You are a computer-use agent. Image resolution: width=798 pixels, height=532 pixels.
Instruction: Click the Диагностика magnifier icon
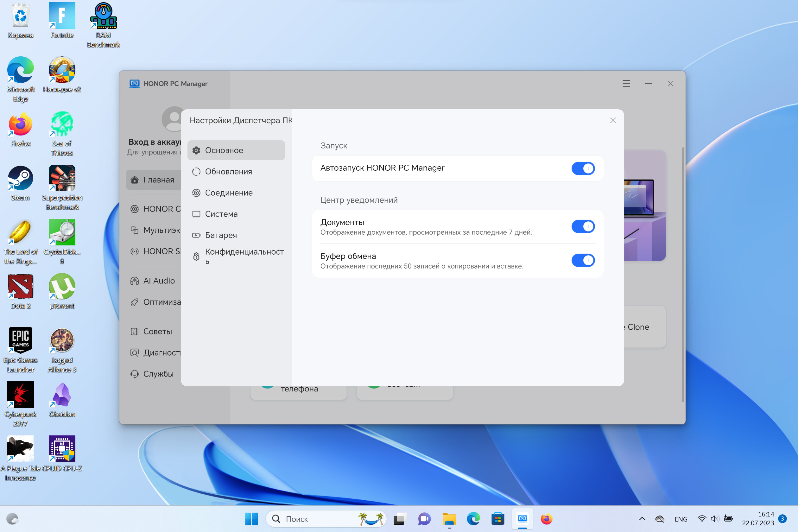pyautogui.click(x=135, y=353)
